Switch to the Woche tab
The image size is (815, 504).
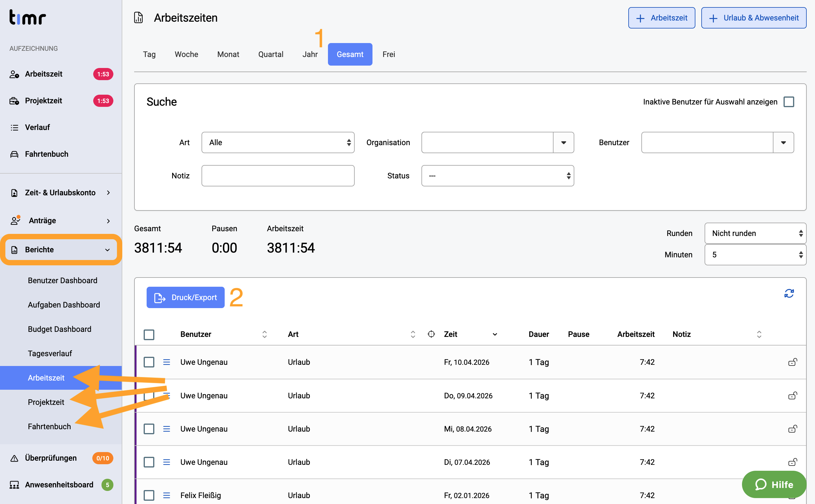tap(186, 54)
